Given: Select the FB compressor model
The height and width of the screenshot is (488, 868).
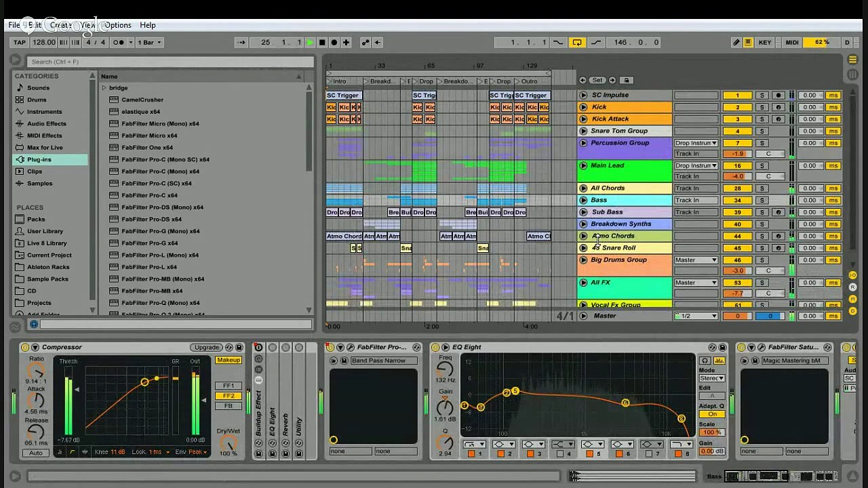Looking at the screenshot, I should (229, 406).
